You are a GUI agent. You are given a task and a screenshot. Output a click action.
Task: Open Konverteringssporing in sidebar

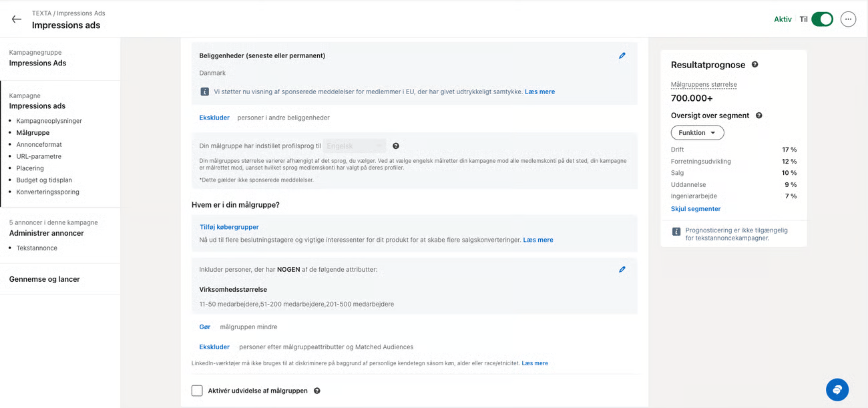tap(47, 192)
